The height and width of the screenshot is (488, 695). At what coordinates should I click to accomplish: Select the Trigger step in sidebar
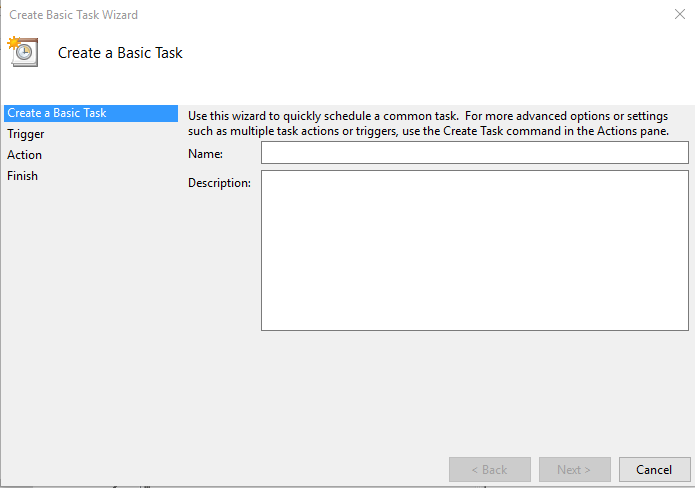26,134
